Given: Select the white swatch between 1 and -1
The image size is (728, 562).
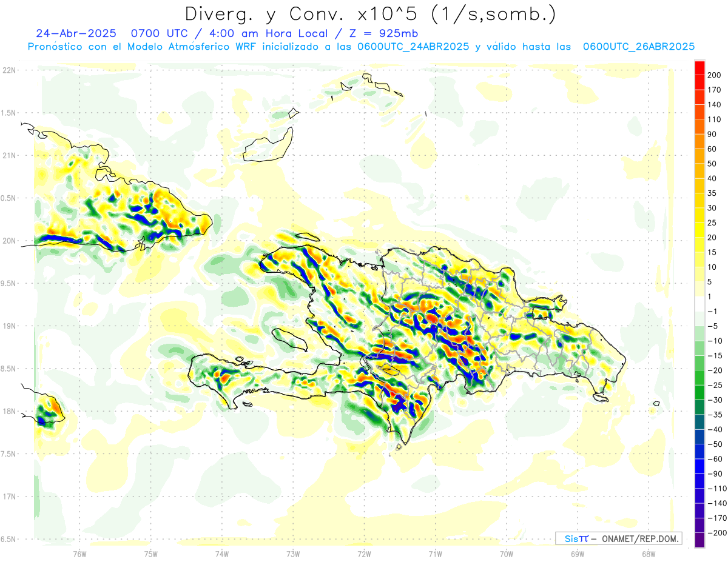Looking at the screenshot, I should point(700,304).
